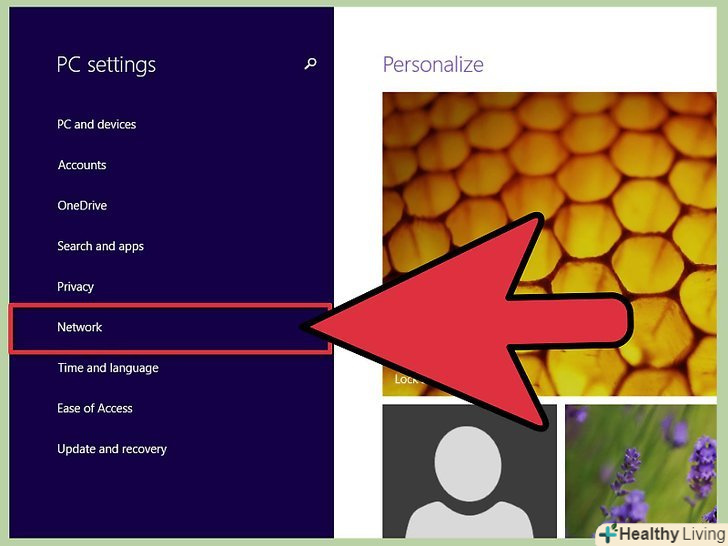Viewport: 728px width, 546px height.
Task: Click the green plus icon beside Healthy Living
Action: 608,534
